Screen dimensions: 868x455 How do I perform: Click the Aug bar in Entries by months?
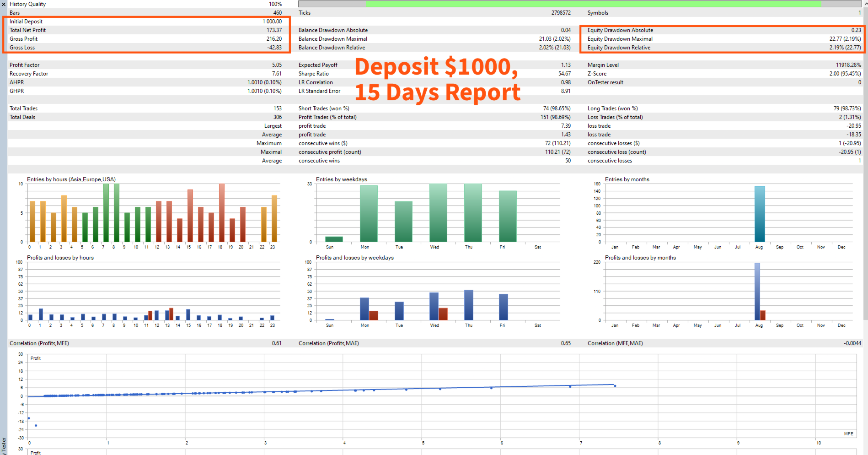click(760, 214)
